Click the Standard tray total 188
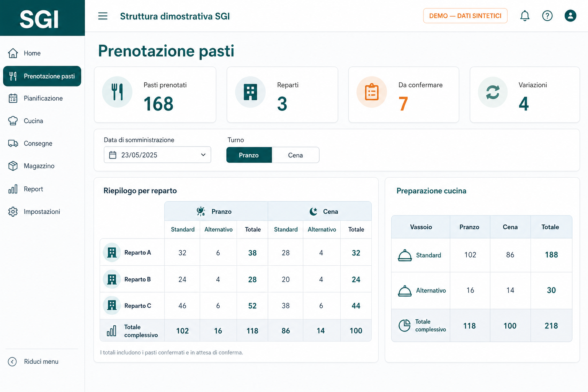 [x=551, y=255]
